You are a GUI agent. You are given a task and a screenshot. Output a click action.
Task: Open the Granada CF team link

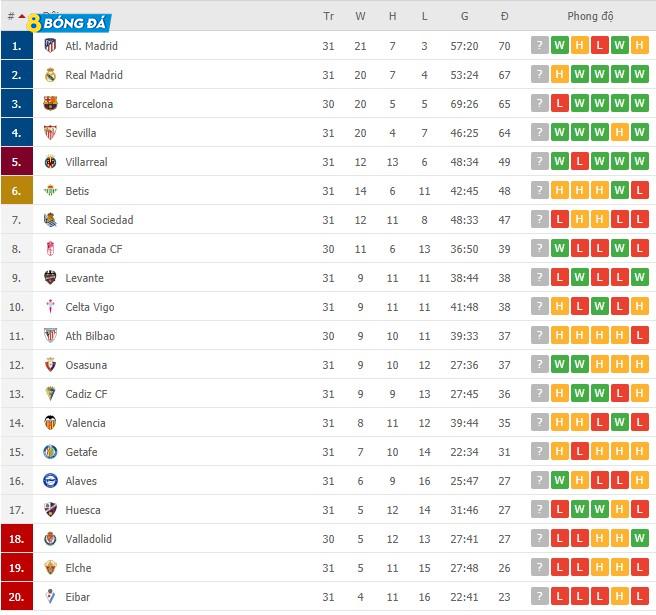93,249
